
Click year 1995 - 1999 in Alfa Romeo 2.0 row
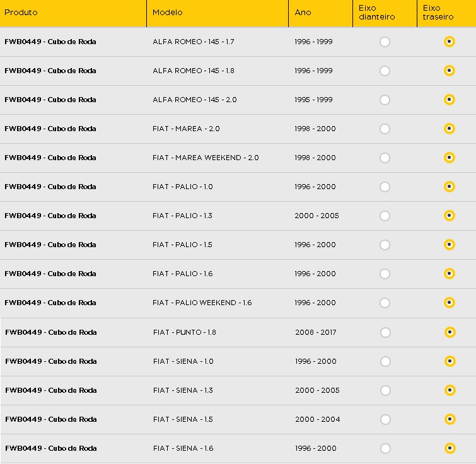pos(313,100)
